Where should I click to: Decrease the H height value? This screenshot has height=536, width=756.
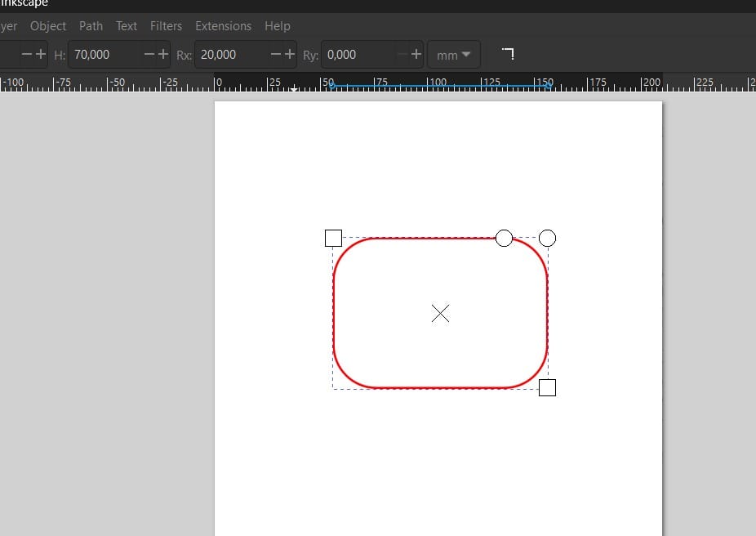(149, 54)
